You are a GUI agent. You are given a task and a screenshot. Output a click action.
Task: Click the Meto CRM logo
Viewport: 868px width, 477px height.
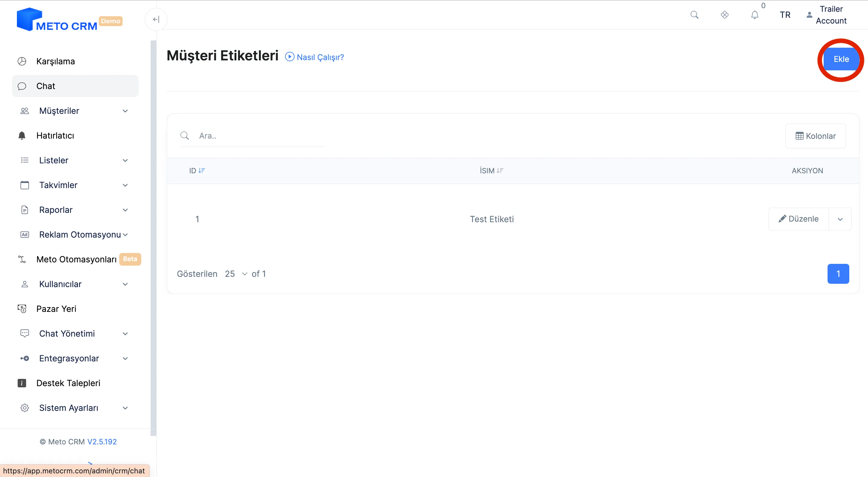pos(57,20)
